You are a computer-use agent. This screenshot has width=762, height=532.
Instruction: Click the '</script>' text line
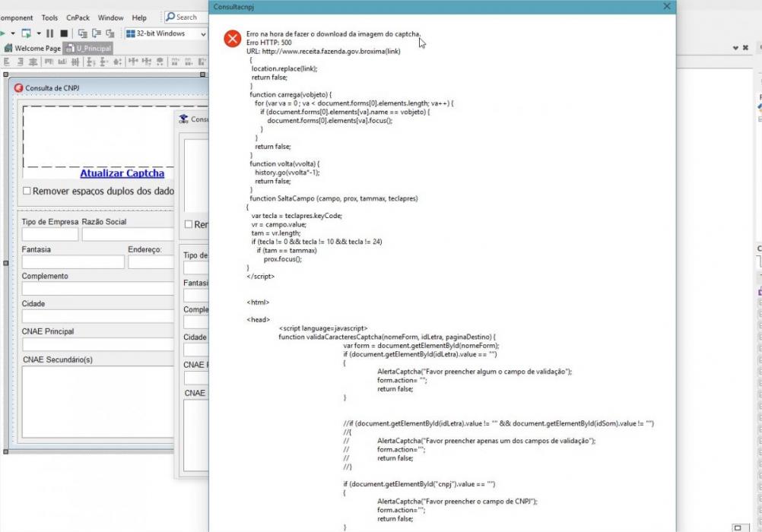(261, 277)
